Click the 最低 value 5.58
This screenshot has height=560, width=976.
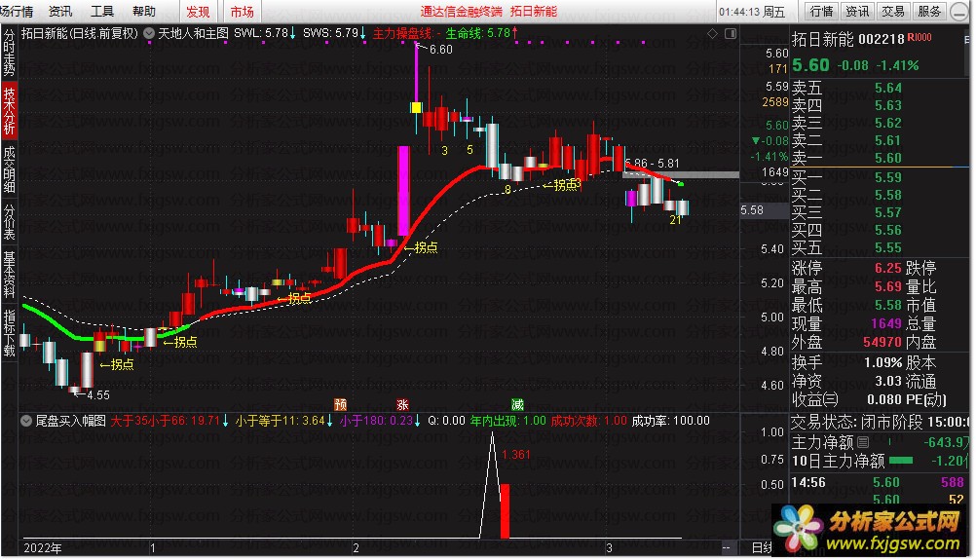click(887, 306)
